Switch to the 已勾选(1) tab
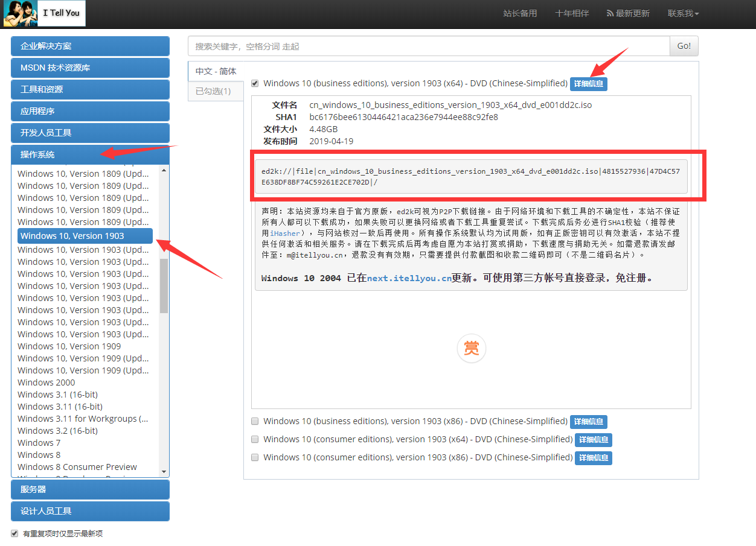Viewport: 756px width, 546px height. tap(216, 90)
